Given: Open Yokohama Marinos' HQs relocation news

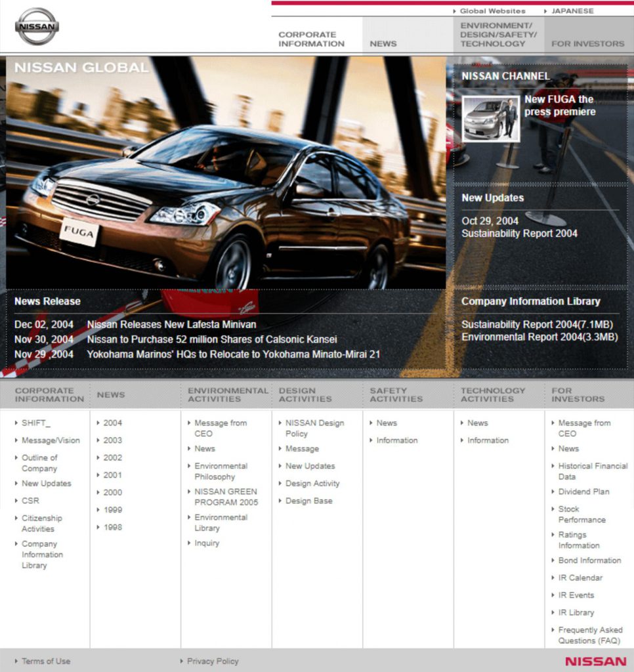Looking at the screenshot, I should [x=234, y=354].
